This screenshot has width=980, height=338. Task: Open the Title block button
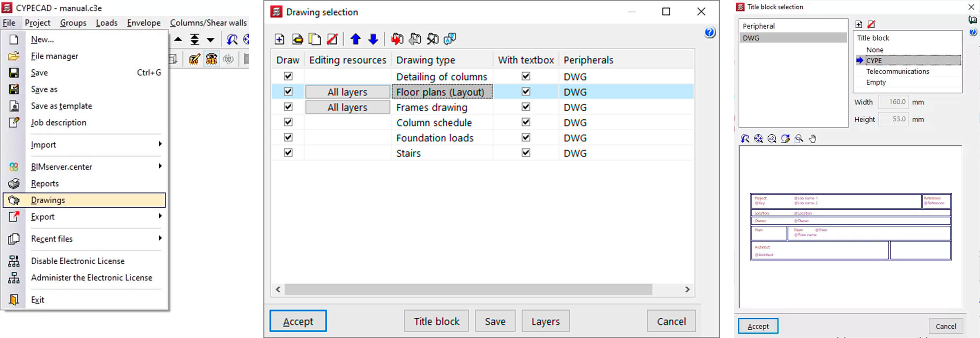[437, 321]
